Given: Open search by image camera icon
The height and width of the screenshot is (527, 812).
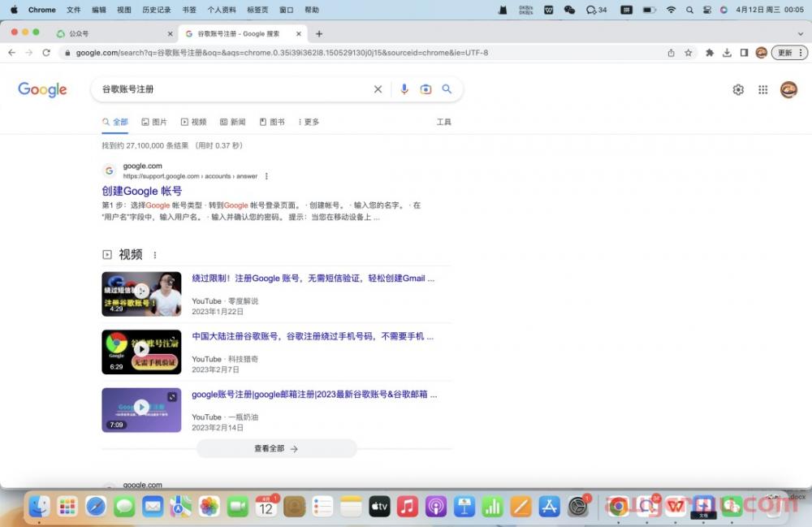Looking at the screenshot, I should tap(425, 89).
